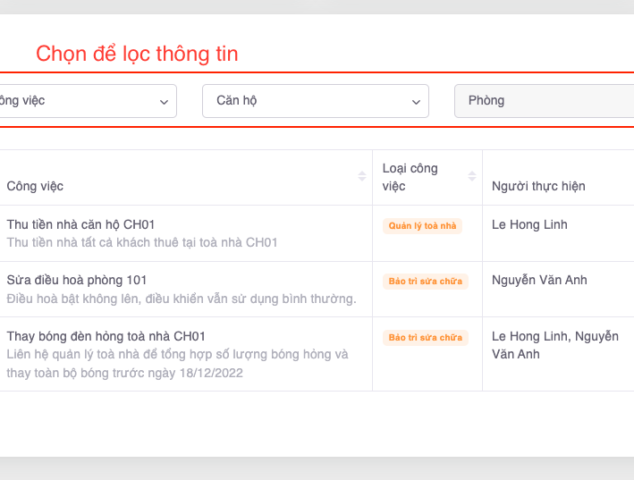The width and height of the screenshot is (634, 480).
Task: Open the Căn hộ filter dropdown
Action: click(315, 101)
